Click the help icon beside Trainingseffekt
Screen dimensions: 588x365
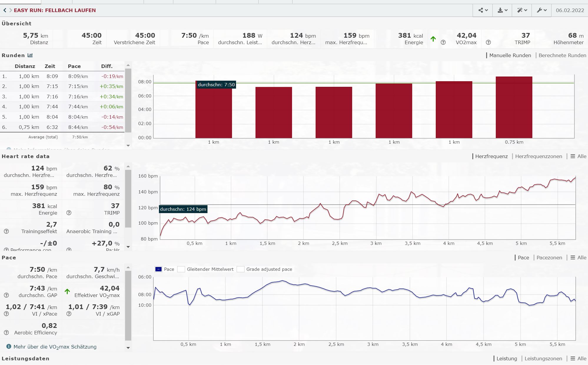[6, 231]
